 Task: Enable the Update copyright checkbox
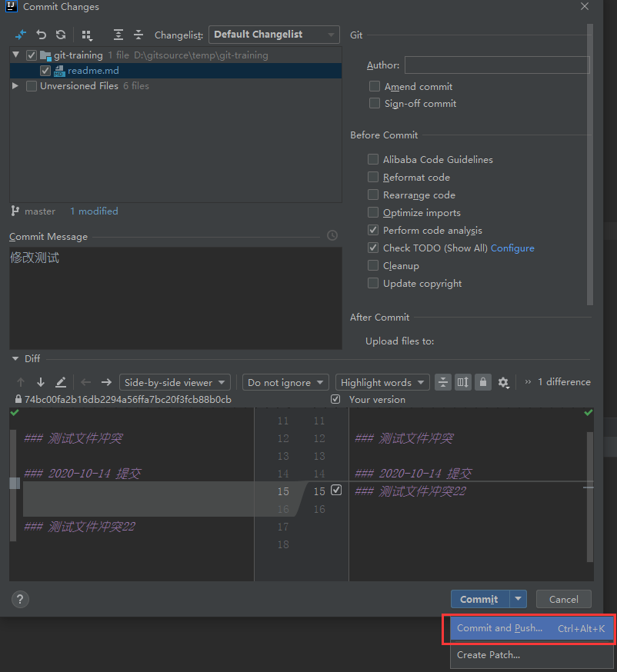[373, 283]
